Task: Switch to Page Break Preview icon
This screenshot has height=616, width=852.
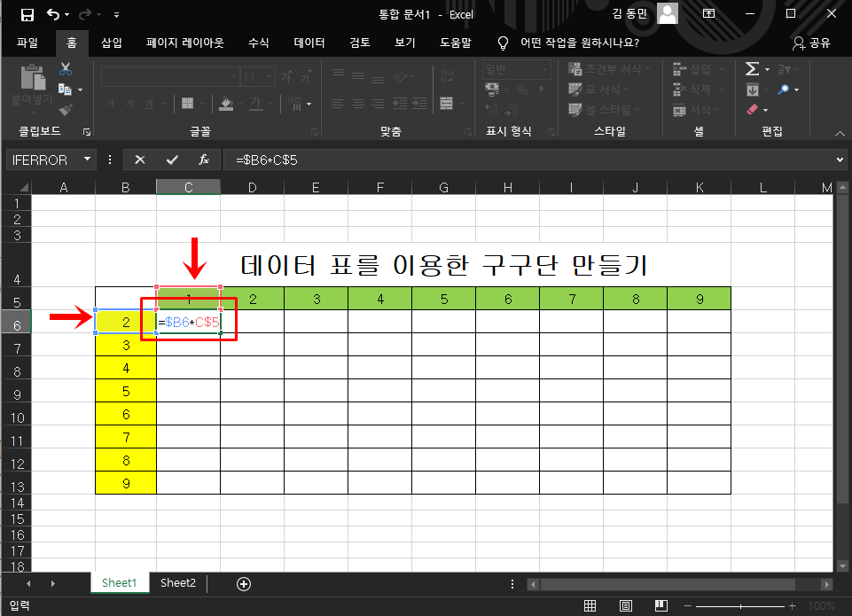Action: click(x=661, y=605)
